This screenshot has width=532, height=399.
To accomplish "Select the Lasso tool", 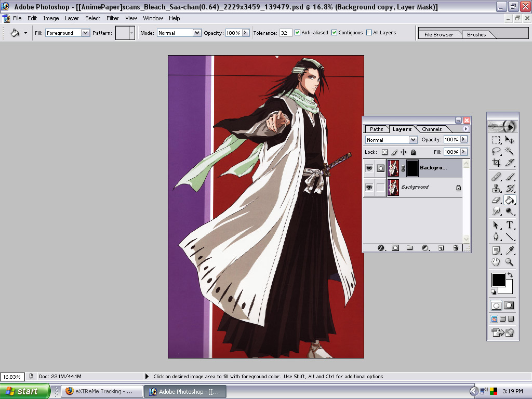I will click(496, 151).
